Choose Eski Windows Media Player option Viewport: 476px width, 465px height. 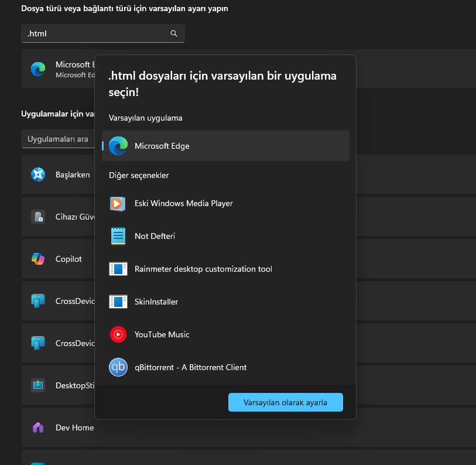pyautogui.click(x=225, y=203)
